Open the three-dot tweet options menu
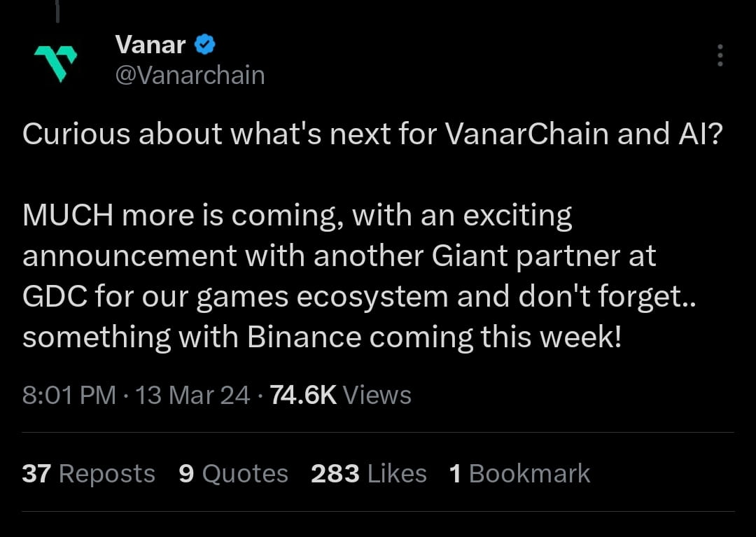756x537 pixels. coord(720,56)
